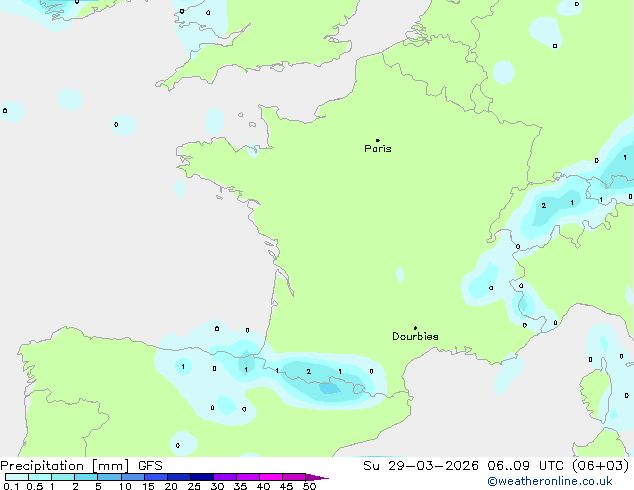Open the weatheronline.co.uk copyright link
Image resolution: width=634 pixels, height=490 pixels.
[550, 481]
